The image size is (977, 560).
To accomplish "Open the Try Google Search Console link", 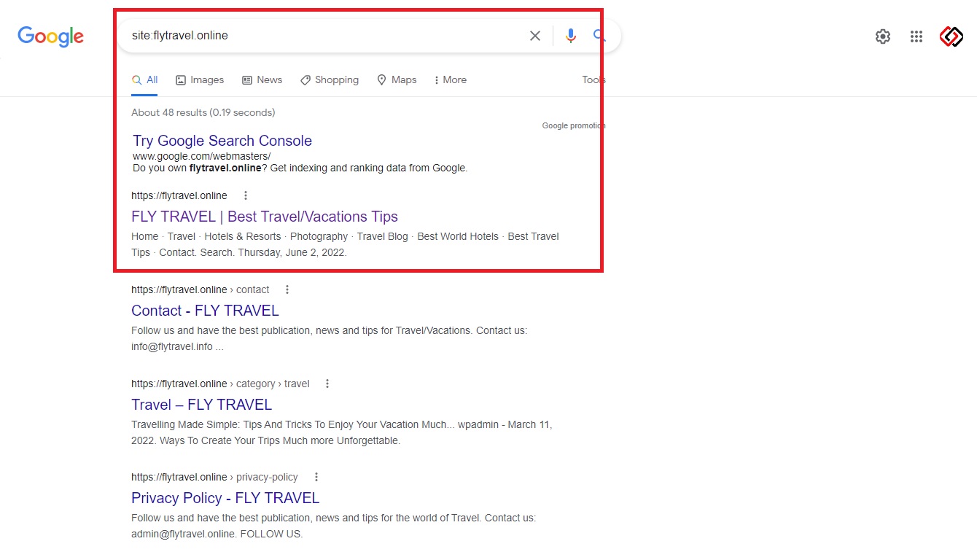I will (x=222, y=141).
